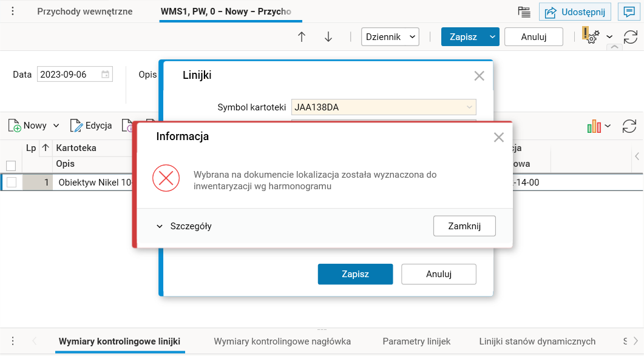644x356 pixels.
Task: Edit the line using the Edycja icon
Action: [90, 126]
